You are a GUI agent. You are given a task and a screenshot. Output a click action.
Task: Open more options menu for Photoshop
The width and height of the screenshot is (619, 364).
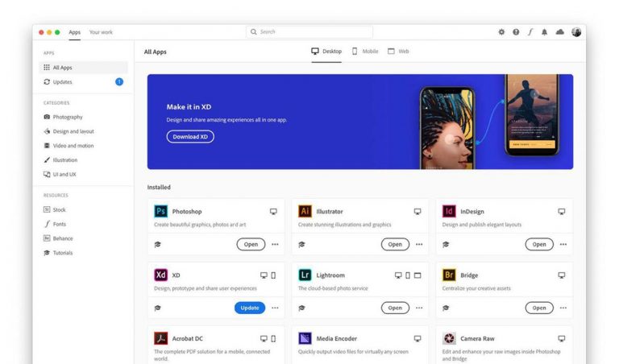tap(275, 245)
